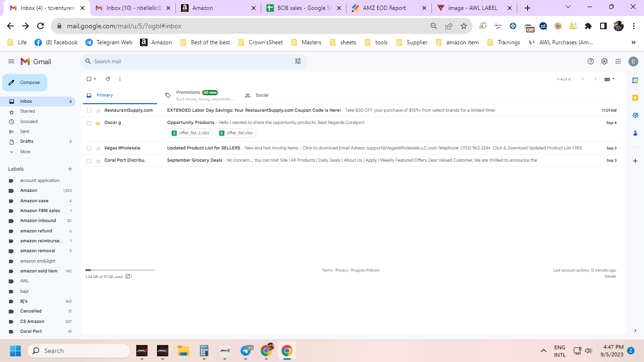This screenshot has width=644, height=362.
Task: Open Chrome Extensions puzzle icon
Action: click(588, 26)
